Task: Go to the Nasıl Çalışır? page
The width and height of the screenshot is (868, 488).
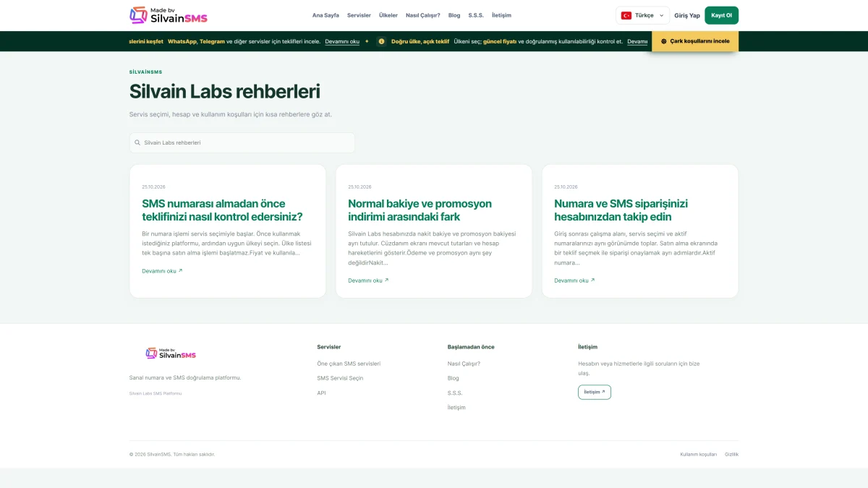Action: pos(423,15)
